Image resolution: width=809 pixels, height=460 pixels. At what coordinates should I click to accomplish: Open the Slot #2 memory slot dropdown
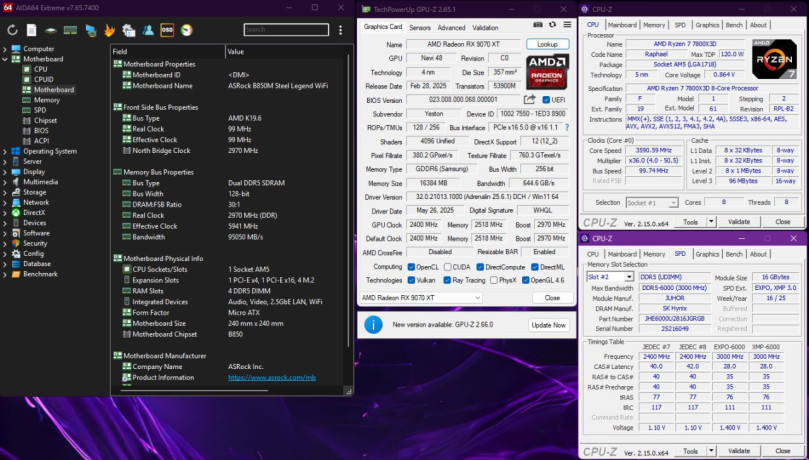pos(609,277)
